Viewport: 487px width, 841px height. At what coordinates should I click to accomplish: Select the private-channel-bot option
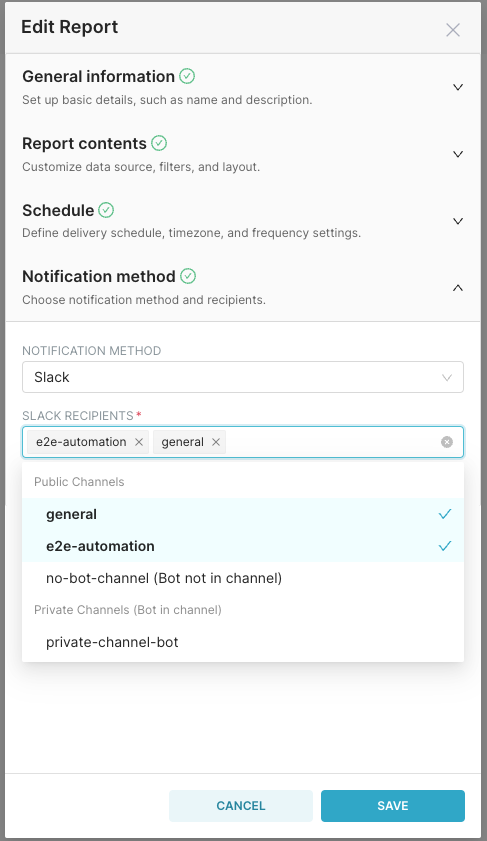click(243, 642)
